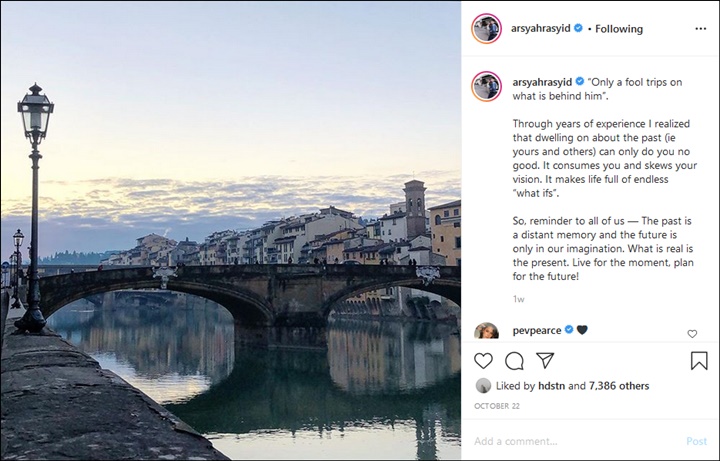This screenshot has width=720, height=461.
Task: Share the post with the paper plane icon
Action: tap(545, 360)
